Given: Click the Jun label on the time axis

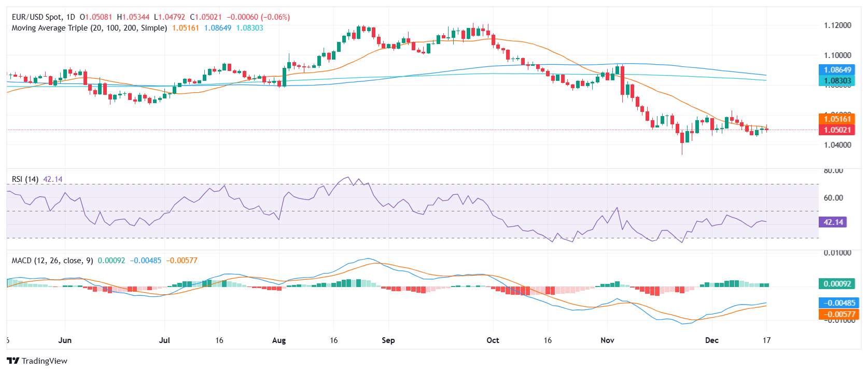Looking at the screenshot, I should [65, 340].
